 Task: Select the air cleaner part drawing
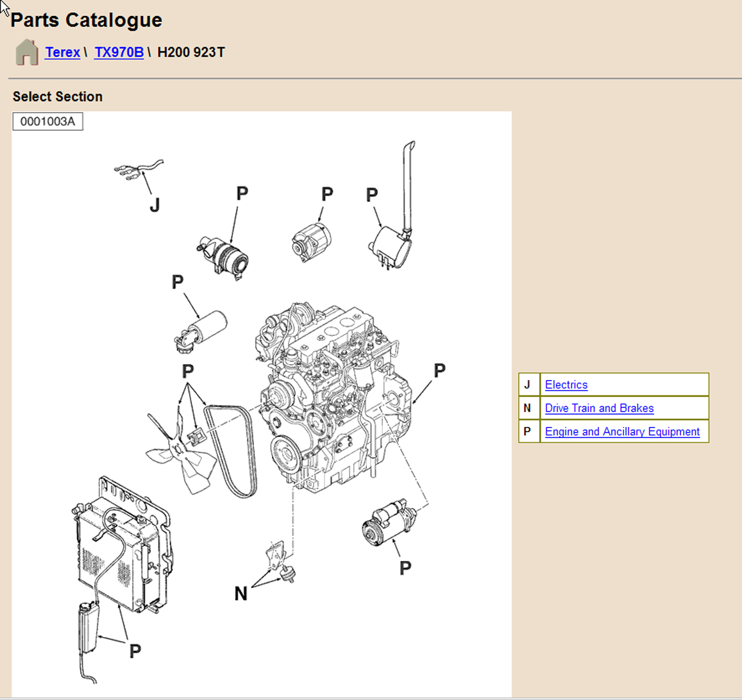pyautogui.click(x=224, y=258)
